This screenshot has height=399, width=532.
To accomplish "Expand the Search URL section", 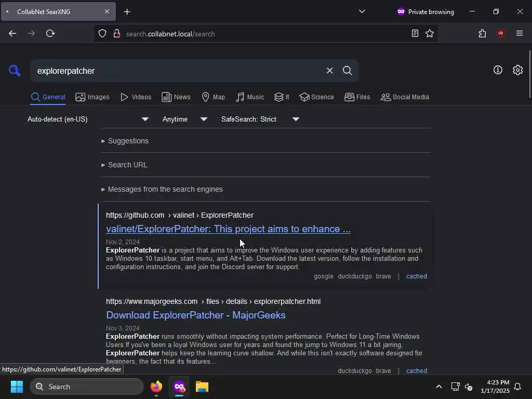I will (124, 165).
